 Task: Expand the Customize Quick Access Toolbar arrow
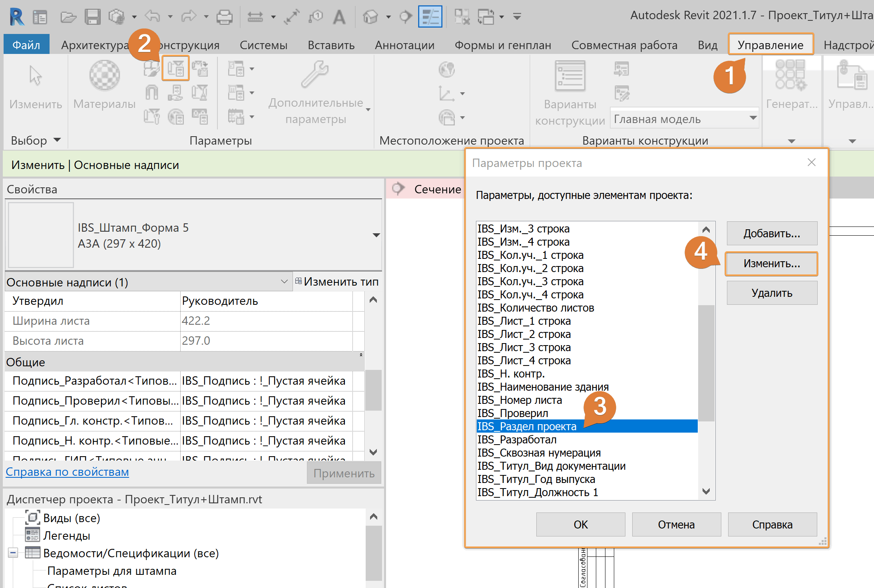pyautogui.click(x=517, y=17)
